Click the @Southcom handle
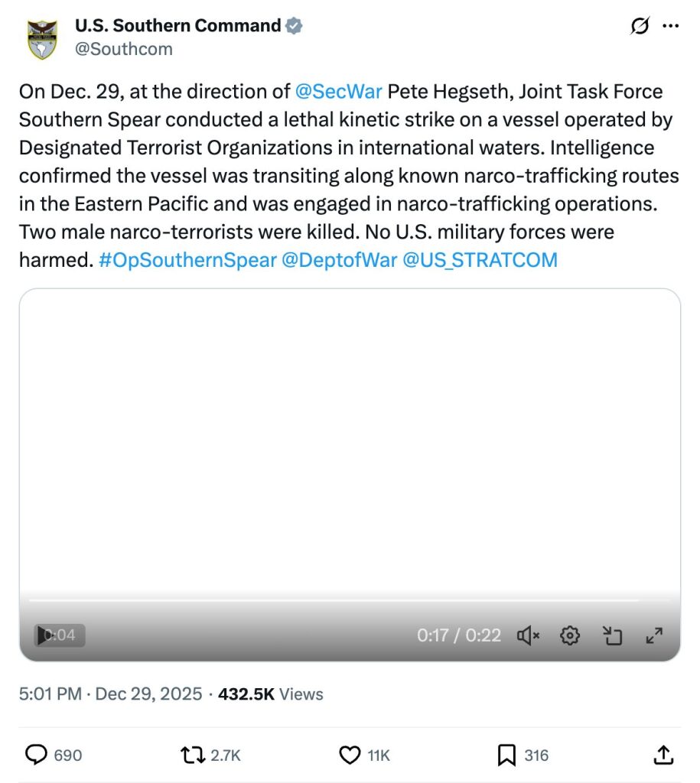 point(123,49)
